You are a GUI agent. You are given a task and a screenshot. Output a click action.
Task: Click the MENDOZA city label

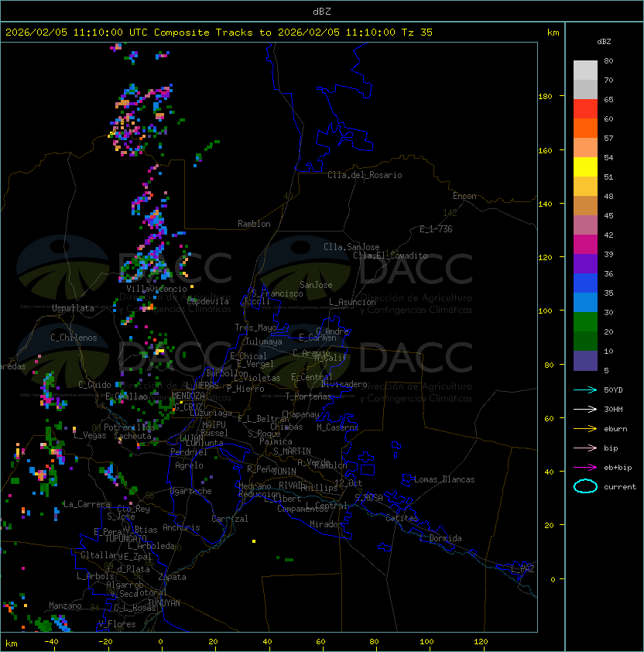point(188,396)
